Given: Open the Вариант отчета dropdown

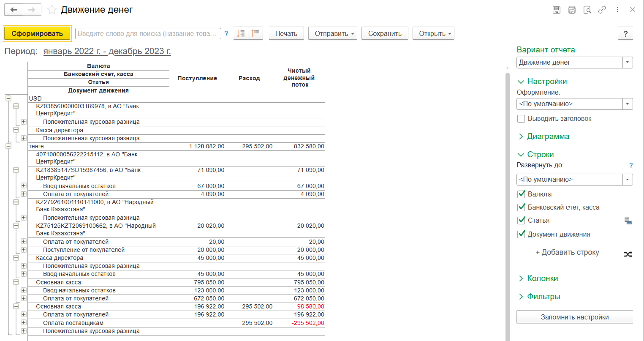Looking at the screenshot, I should coord(628,63).
